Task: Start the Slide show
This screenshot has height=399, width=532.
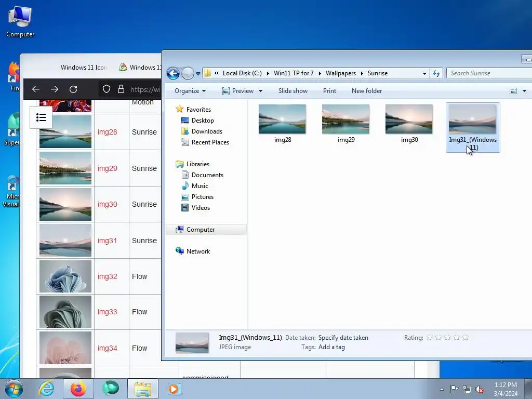Action: [293, 91]
